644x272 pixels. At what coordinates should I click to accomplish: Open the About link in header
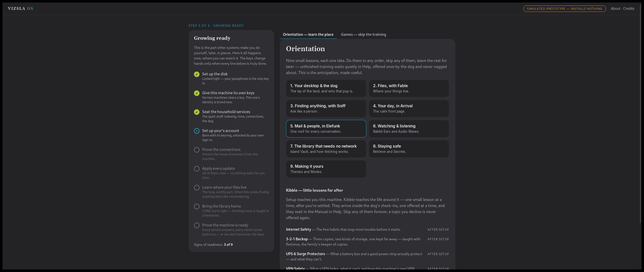[x=615, y=9]
